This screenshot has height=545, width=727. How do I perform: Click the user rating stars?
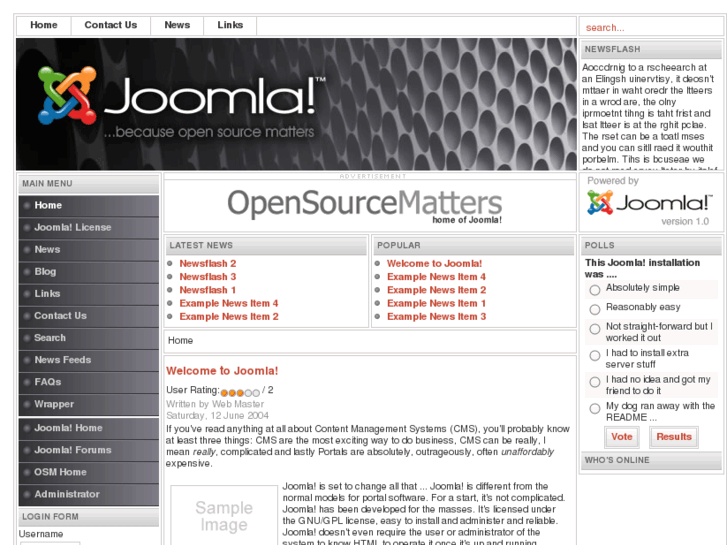tap(240, 392)
